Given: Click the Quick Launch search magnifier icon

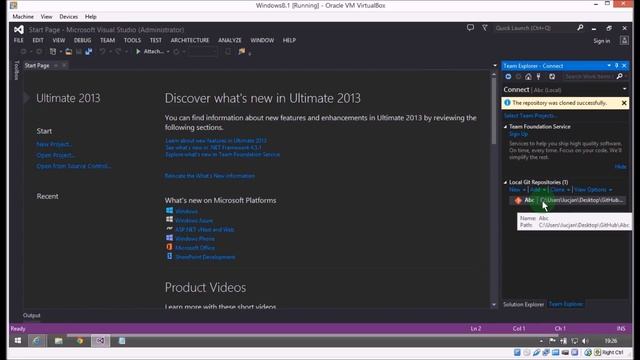Looking at the screenshot, I should (580, 28).
